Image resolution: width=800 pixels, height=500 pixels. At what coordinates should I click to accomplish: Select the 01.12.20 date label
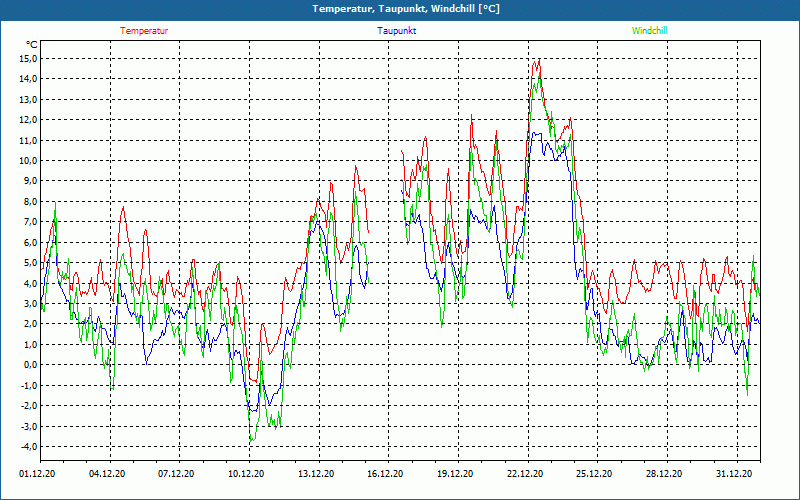(37, 474)
